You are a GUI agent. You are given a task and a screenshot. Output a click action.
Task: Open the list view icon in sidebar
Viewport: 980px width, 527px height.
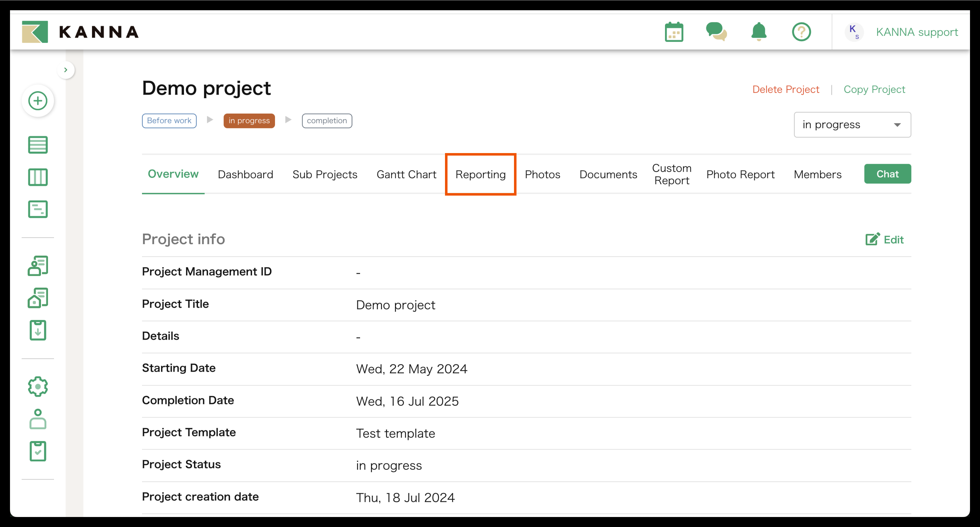pyautogui.click(x=38, y=145)
